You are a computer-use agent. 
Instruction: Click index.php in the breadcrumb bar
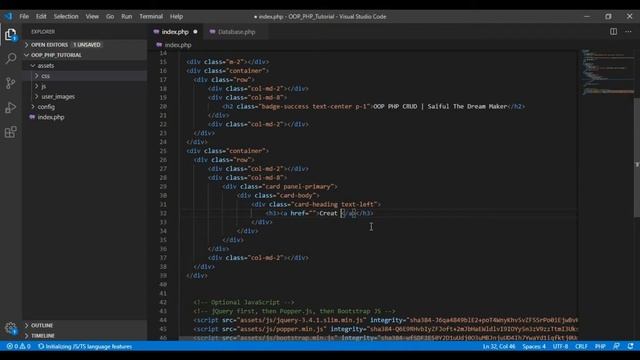[x=178, y=45]
